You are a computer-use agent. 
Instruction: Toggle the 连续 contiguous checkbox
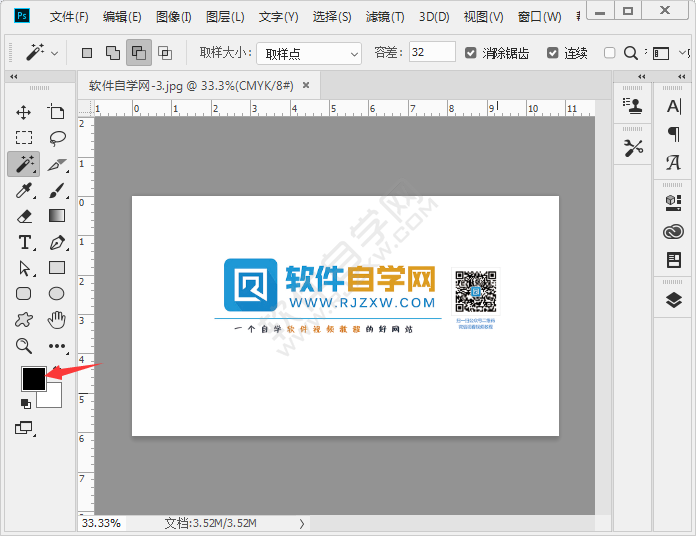pos(552,53)
